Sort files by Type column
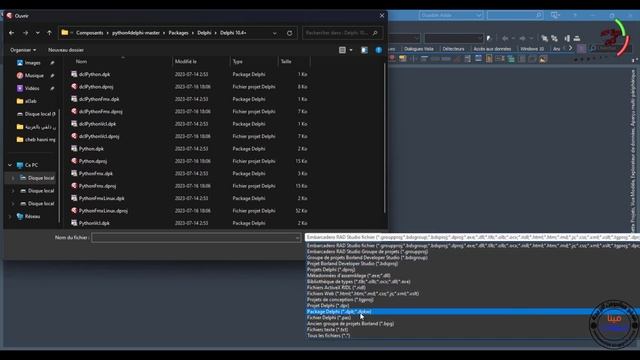The width and height of the screenshot is (640, 360). (x=238, y=62)
